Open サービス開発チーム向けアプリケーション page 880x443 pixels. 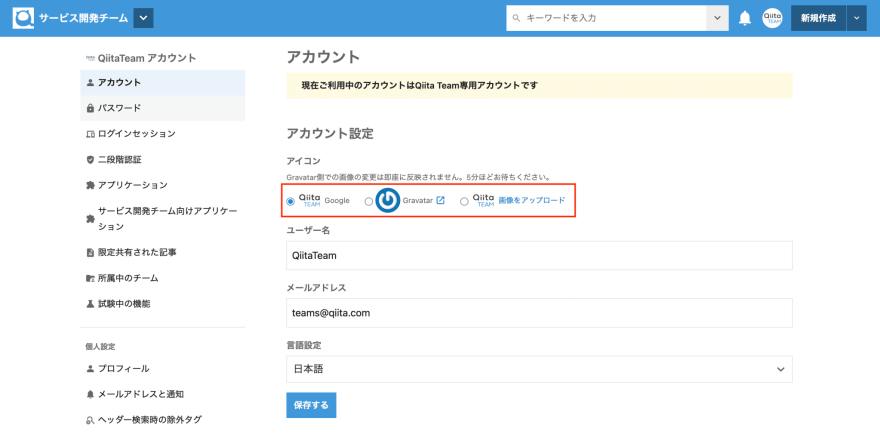click(x=163, y=219)
